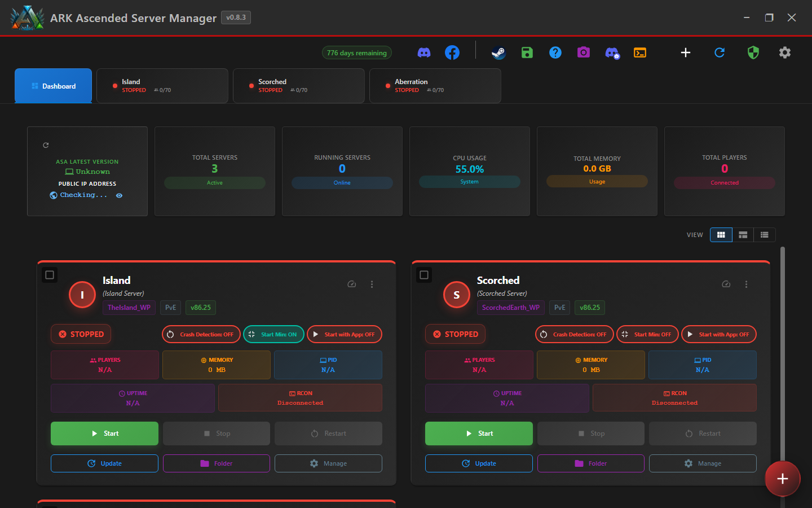This screenshot has height=508, width=812.
Task: Open help via question mark icon
Action: pyautogui.click(x=555, y=52)
